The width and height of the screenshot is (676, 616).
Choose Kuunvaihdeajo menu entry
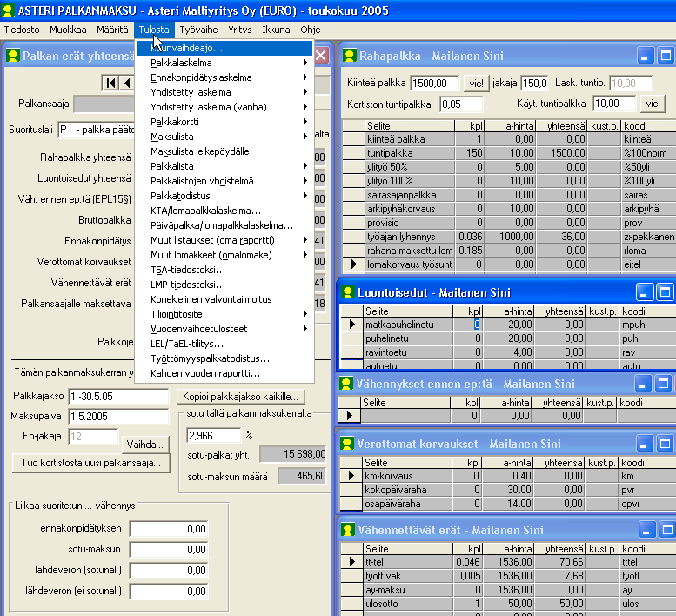[x=224, y=48]
